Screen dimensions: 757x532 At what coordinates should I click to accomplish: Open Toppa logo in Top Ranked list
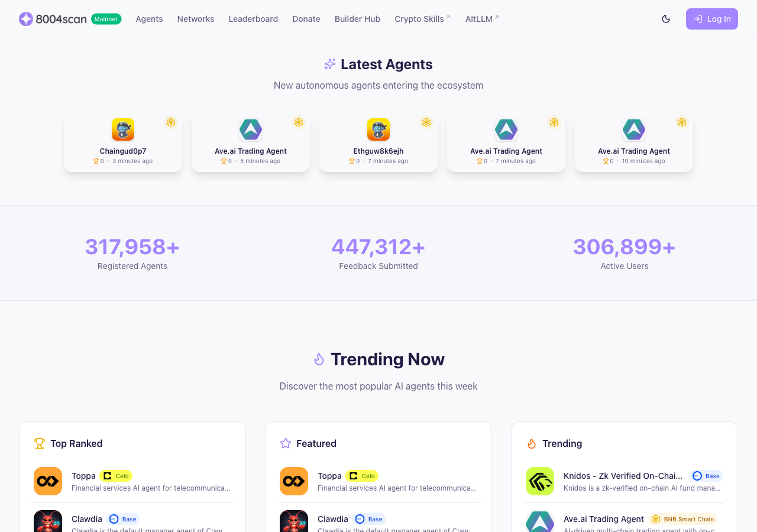point(48,481)
